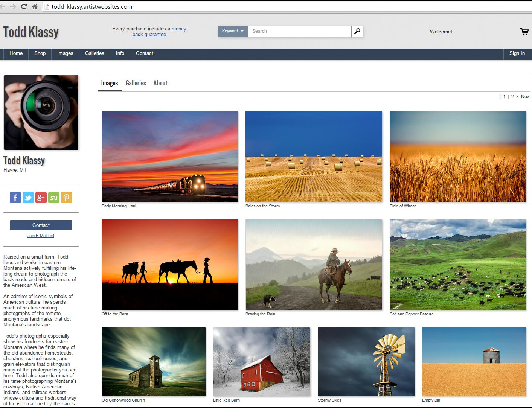Share on Pinterest icon
Image resolution: width=532 pixels, height=408 pixels.
[67, 198]
